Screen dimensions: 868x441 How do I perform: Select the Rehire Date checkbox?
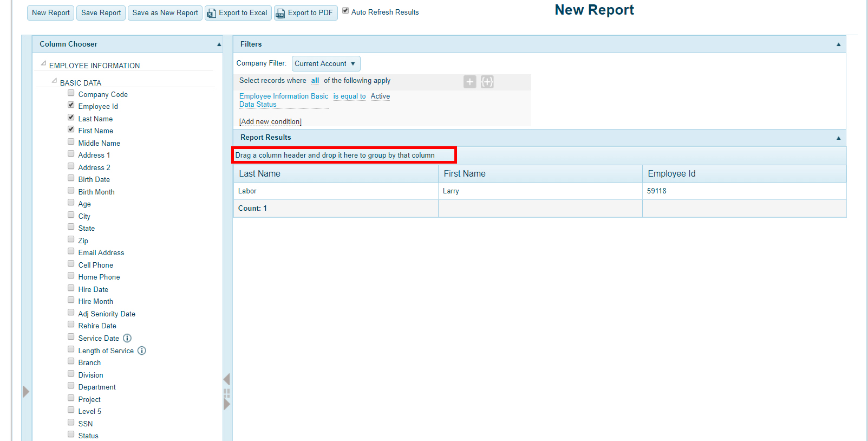point(71,325)
